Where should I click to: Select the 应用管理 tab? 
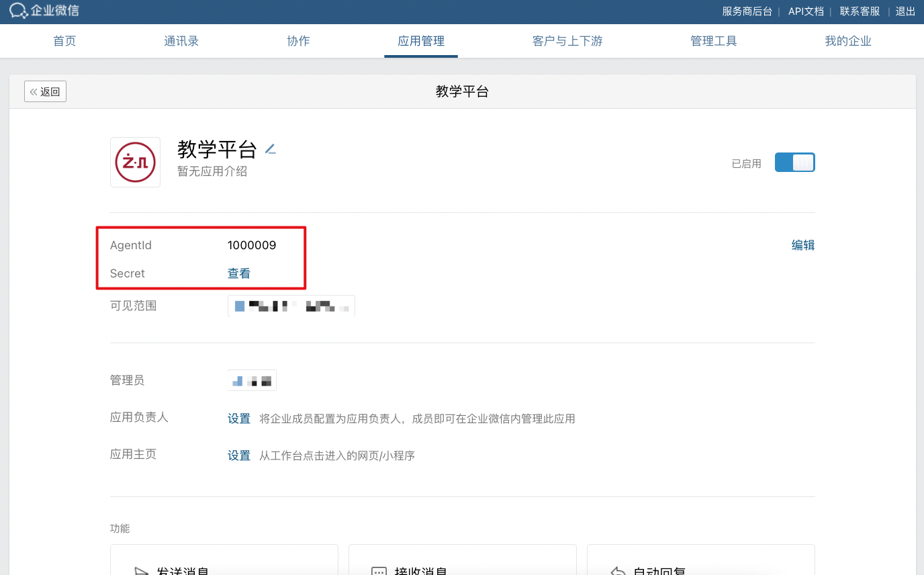point(421,41)
